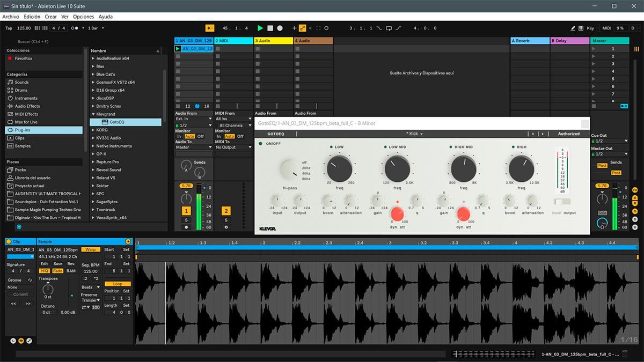Launch the AN_03_DM clip play triangle

point(178,48)
